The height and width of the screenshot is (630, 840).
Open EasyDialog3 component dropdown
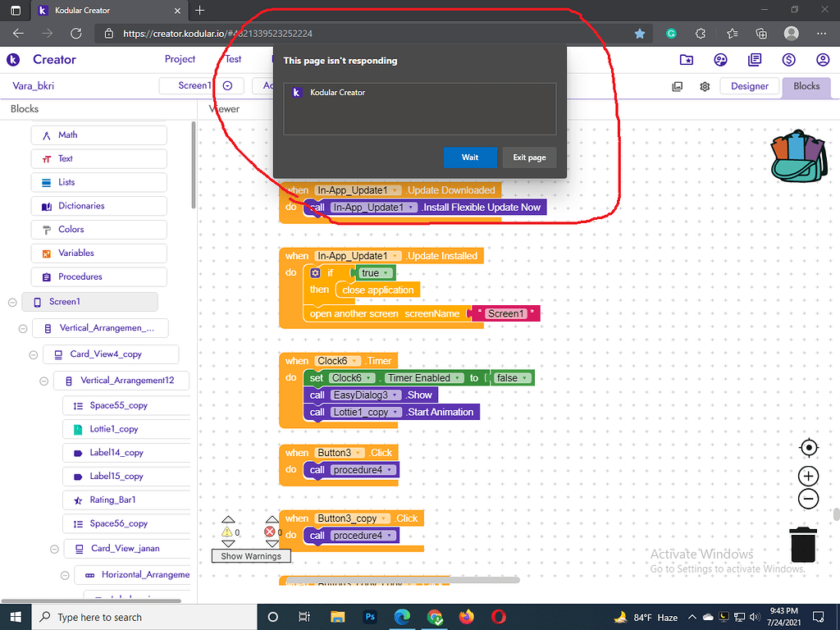[395, 395]
